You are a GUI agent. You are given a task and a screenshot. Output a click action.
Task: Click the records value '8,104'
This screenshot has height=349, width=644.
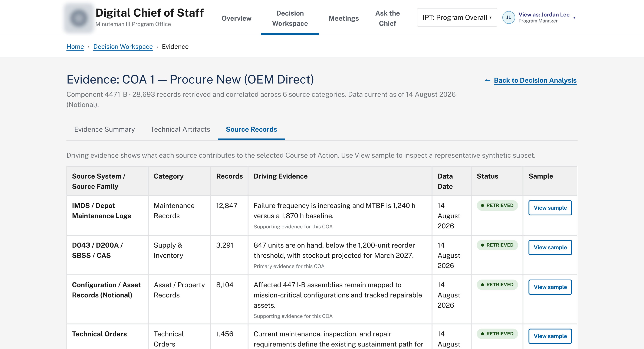[x=224, y=285]
